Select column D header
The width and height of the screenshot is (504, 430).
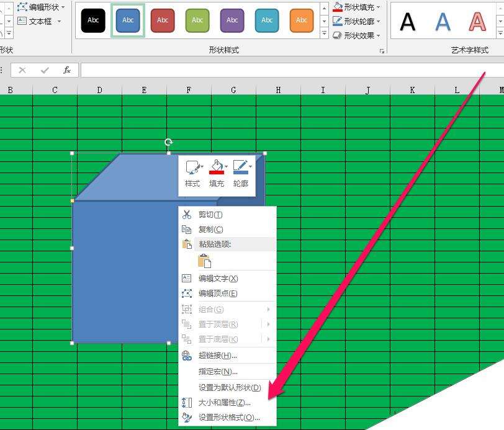coord(100,90)
